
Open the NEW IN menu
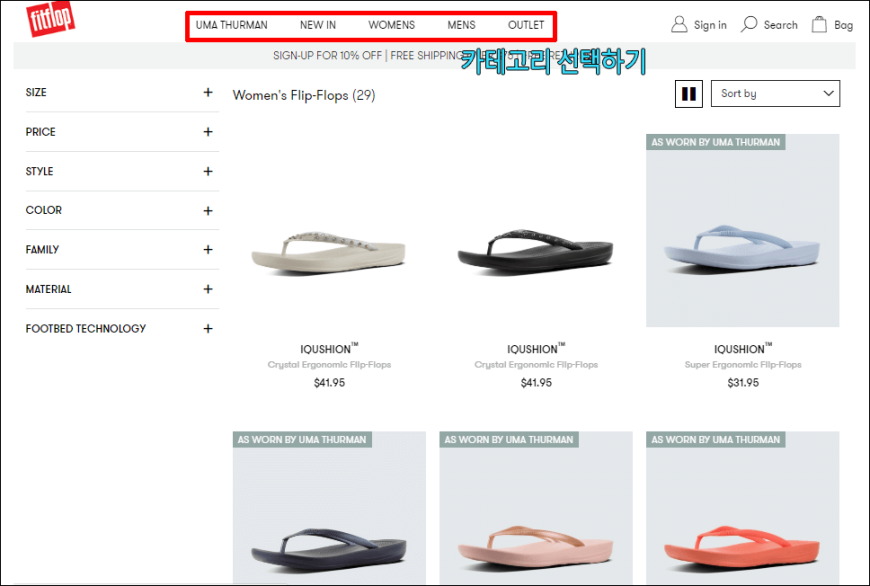[318, 25]
